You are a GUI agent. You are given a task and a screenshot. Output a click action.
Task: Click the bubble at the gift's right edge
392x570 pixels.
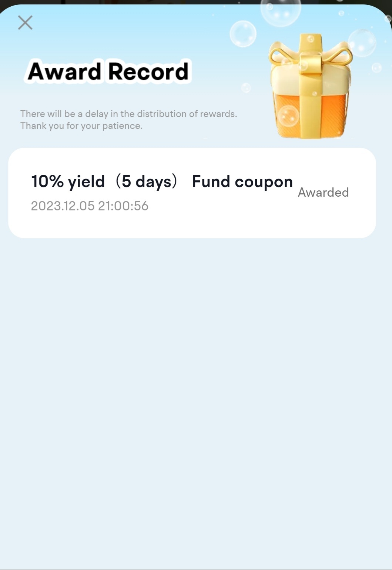click(x=362, y=43)
